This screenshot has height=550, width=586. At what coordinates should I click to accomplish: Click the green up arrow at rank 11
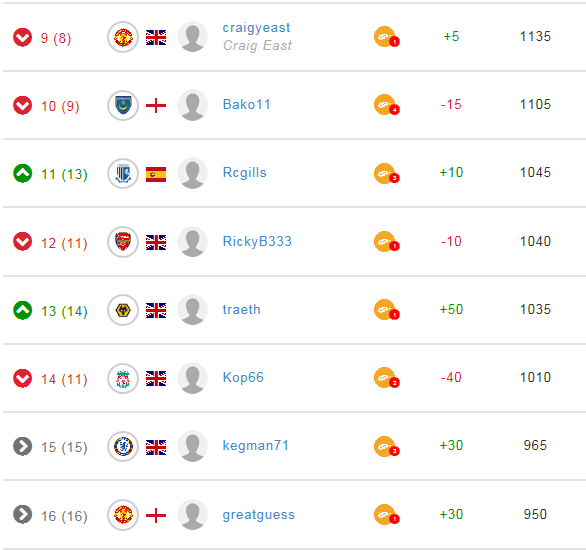click(22, 173)
